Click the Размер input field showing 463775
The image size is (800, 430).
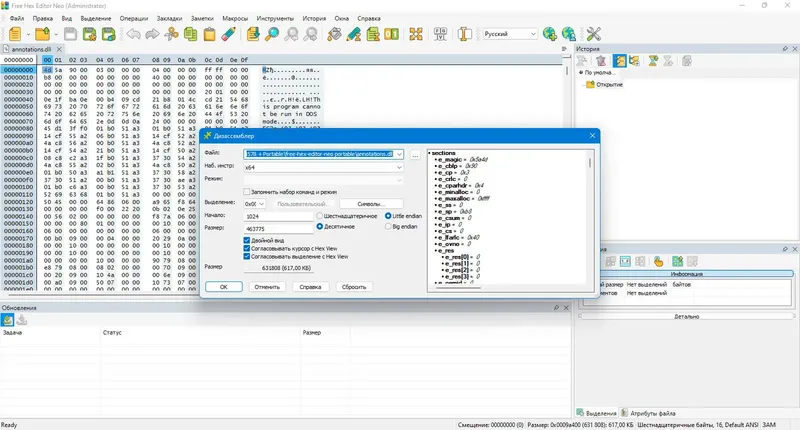point(278,229)
